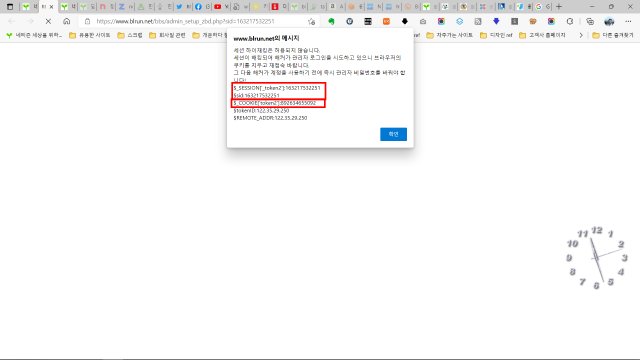Expand the 자주가는 사이트 bookmark folder
Viewport: 640px width, 360px height.
pos(449,36)
